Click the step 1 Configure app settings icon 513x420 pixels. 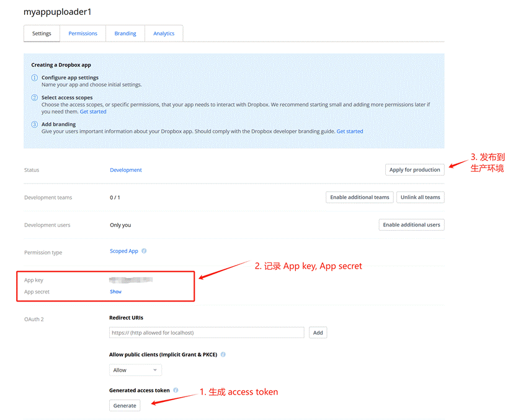click(x=34, y=78)
